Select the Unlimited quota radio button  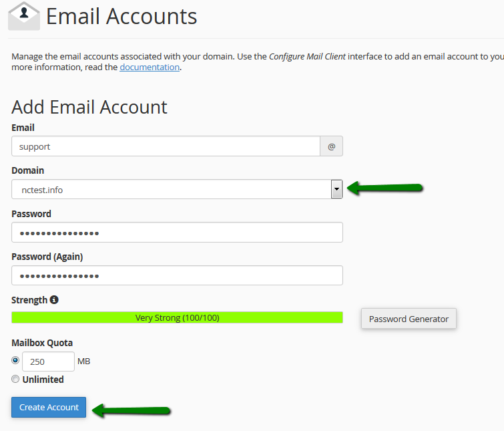pyautogui.click(x=15, y=379)
